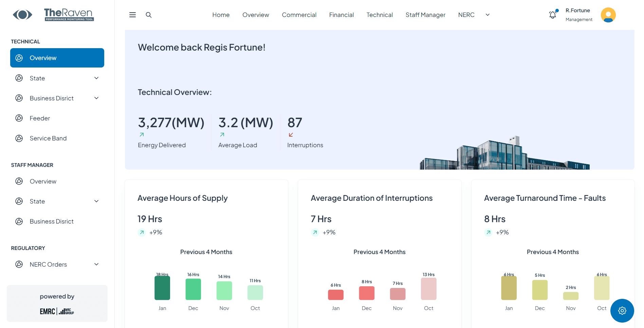The height and width of the screenshot is (328, 644).
Task: Click the R.Fortune profile avatar
Action: (608, 15)
